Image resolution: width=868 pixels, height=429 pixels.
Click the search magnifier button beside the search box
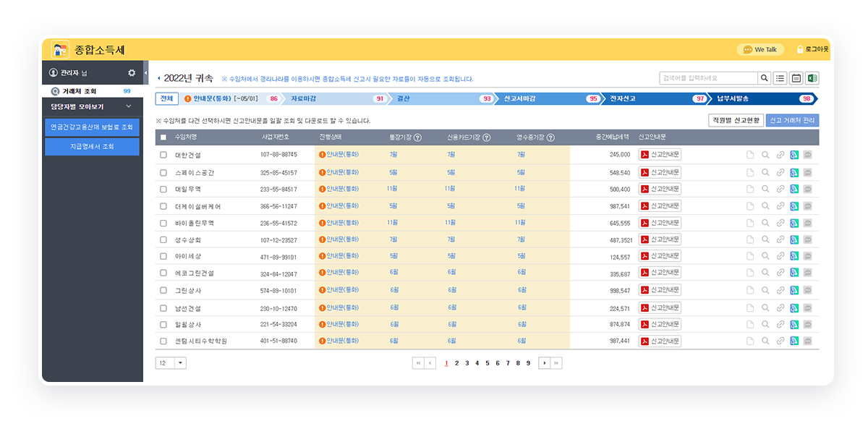(765, 78)
